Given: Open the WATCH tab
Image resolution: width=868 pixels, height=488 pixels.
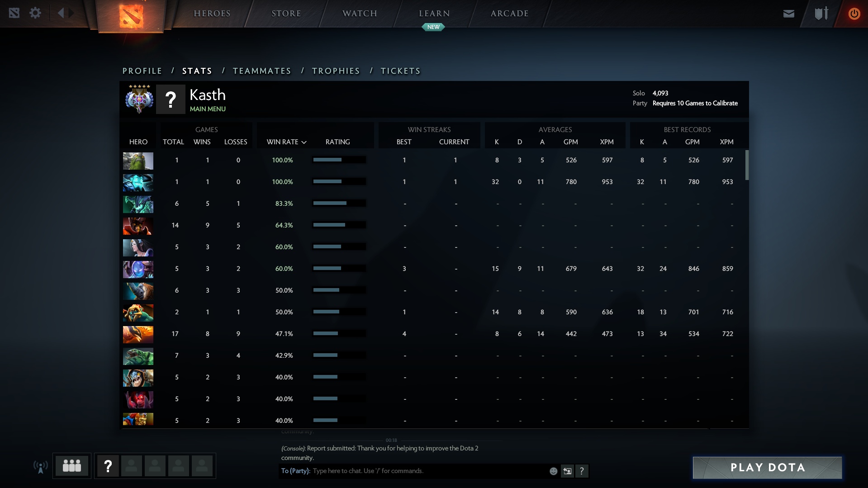Looking at the screenshot, I should coord(360,14).
